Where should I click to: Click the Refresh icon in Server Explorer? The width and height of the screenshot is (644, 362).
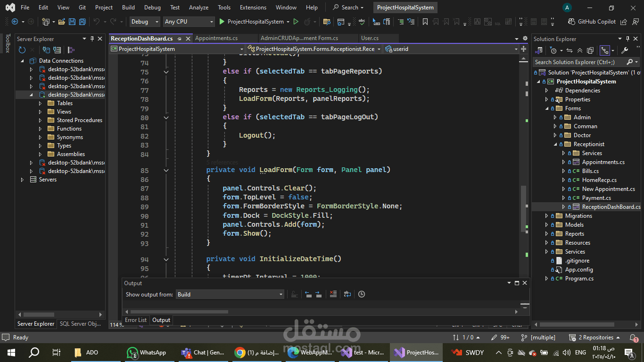pos(22,50)
